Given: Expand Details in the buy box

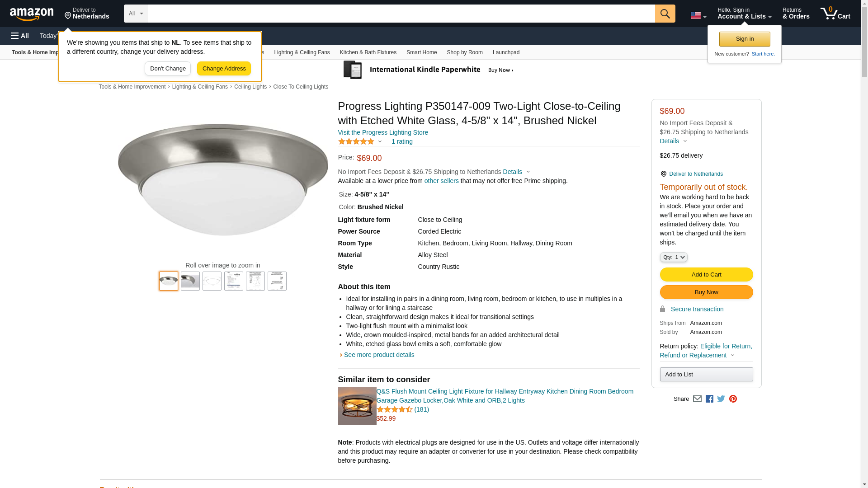Looking at the screenshot, I should coord(673,141).
